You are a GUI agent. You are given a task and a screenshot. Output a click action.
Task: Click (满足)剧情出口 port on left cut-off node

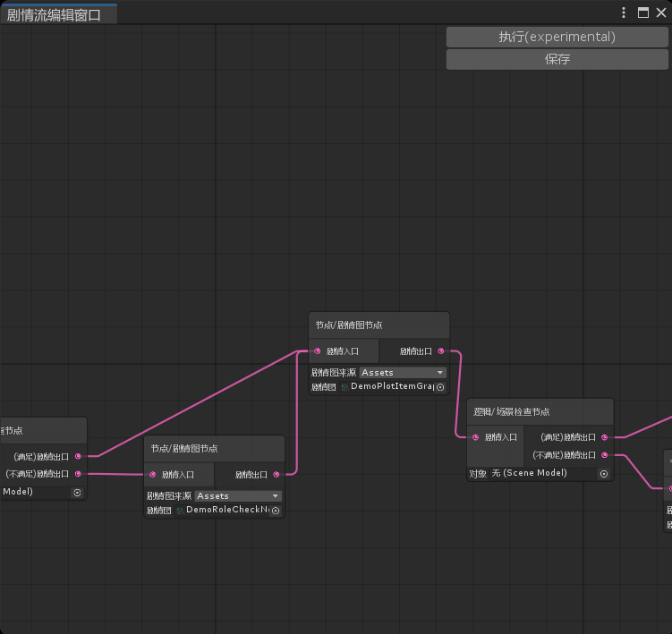click(x=78, y=456)
